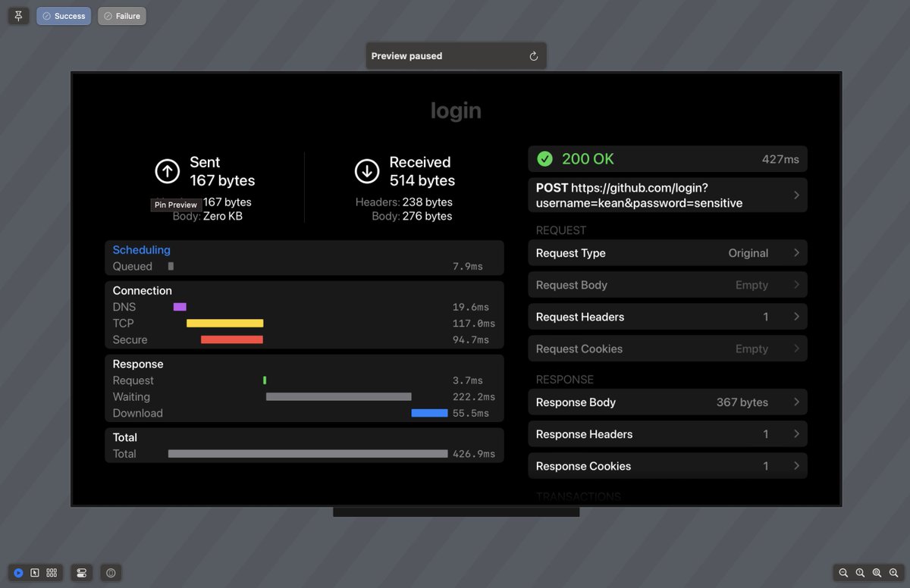Click the 427ms duration label
Screen dimensions: 910x588
point(780,159)
